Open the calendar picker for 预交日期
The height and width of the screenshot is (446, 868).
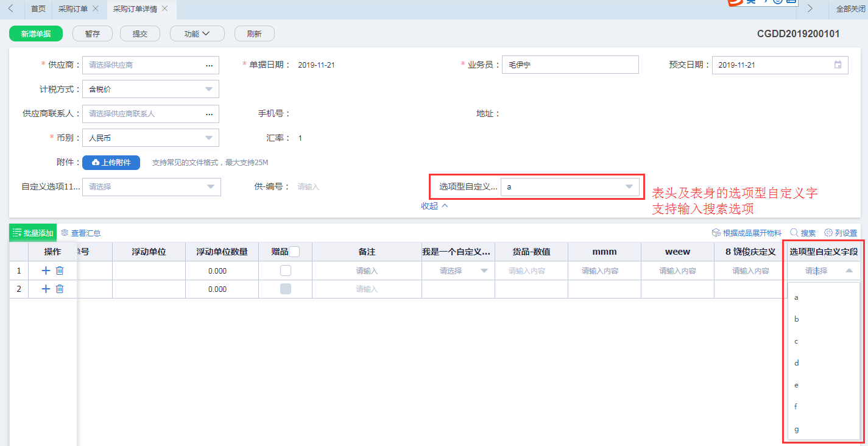pyautogui.click(x=838, y=65)
